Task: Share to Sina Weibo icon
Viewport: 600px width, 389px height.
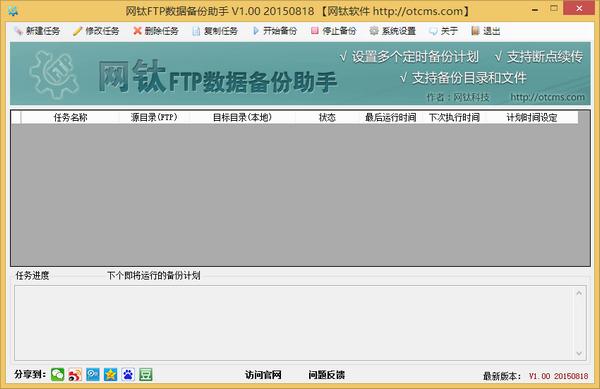Action: (75, 374)
